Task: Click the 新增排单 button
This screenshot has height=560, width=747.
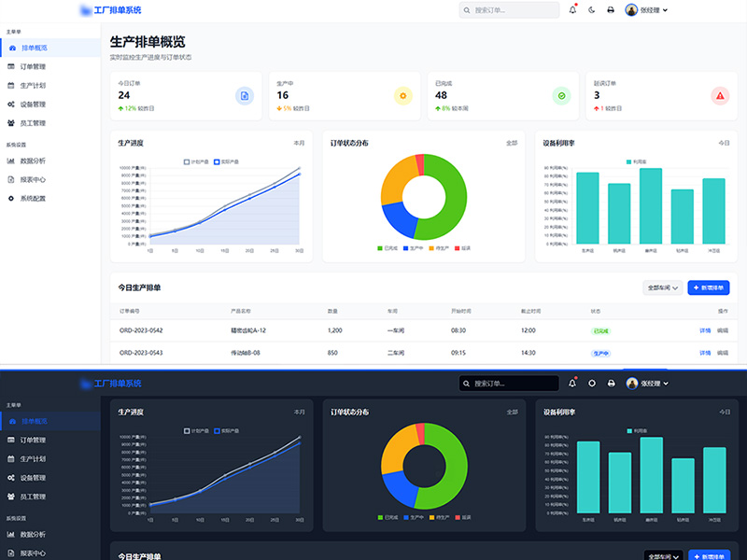Action: (x=707, y=287)
